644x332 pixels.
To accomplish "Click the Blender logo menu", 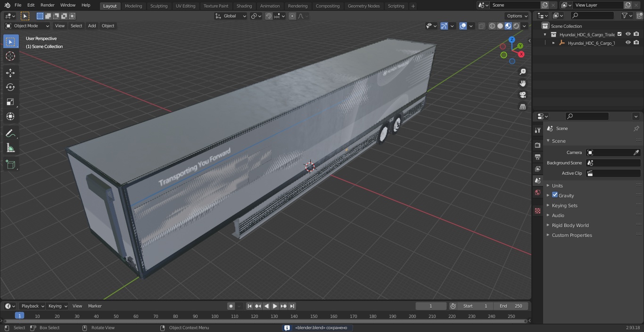I will [7, 5].
